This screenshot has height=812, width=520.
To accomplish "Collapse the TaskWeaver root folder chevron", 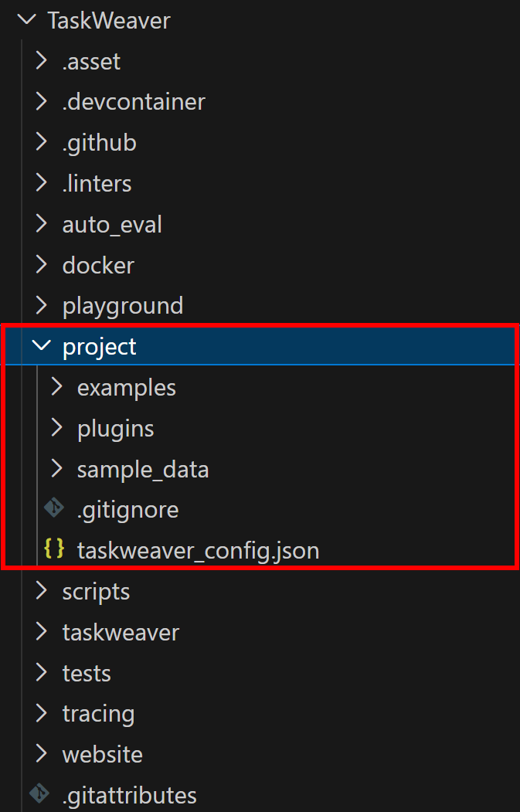I will (27, 20).
